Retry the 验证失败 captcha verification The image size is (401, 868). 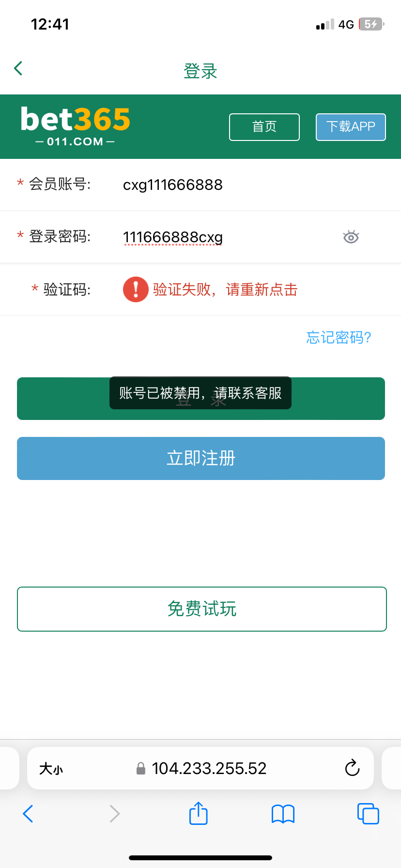click(225, 290)
